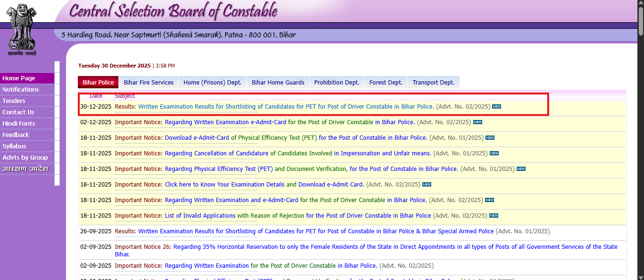Click NEW icon beside Driver Constable PET results

[x=496, y=106]
